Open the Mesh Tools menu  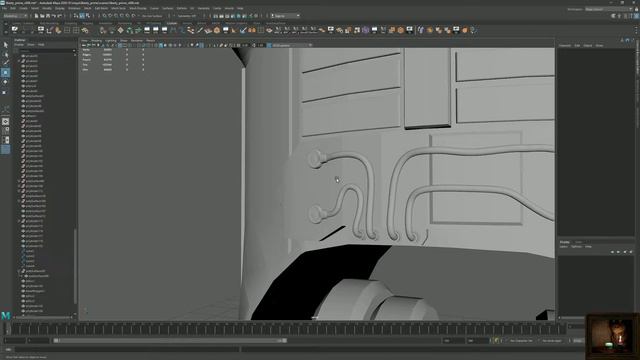[118, 8]
